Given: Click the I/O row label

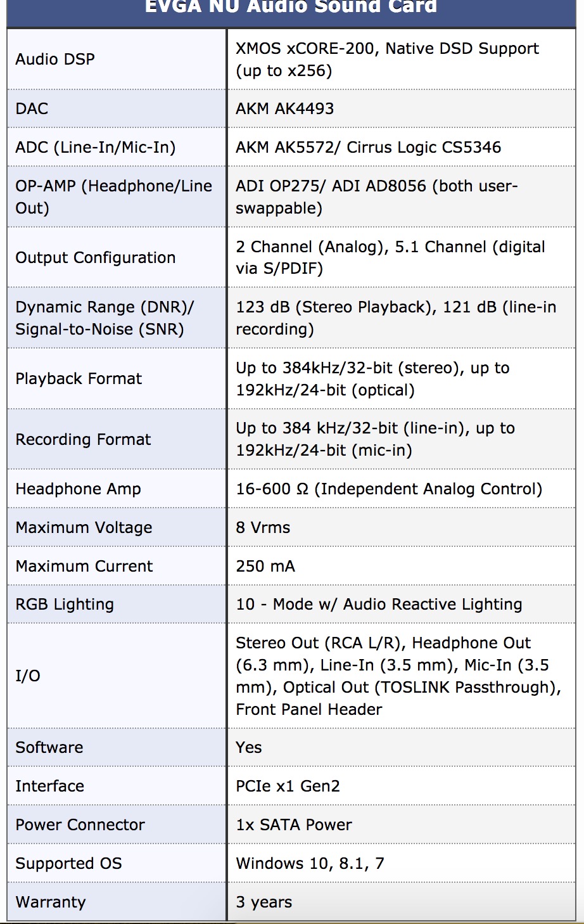Looking at the screenshot, I should tap(28, 676).
